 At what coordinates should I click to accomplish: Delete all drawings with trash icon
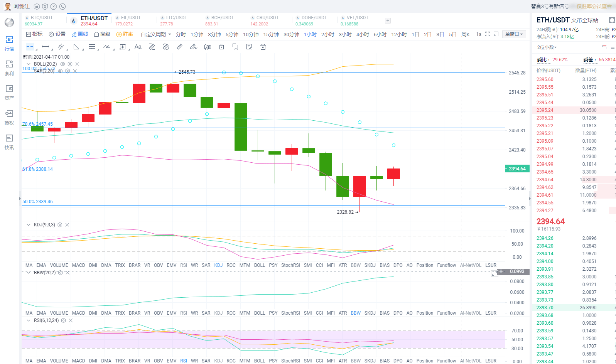coord(263,47)
